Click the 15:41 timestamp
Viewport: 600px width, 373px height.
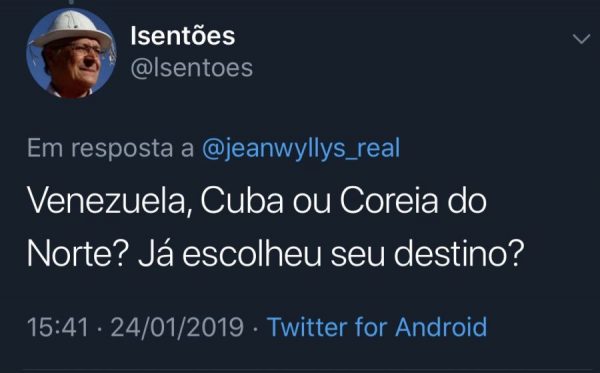tap(57, 327)
